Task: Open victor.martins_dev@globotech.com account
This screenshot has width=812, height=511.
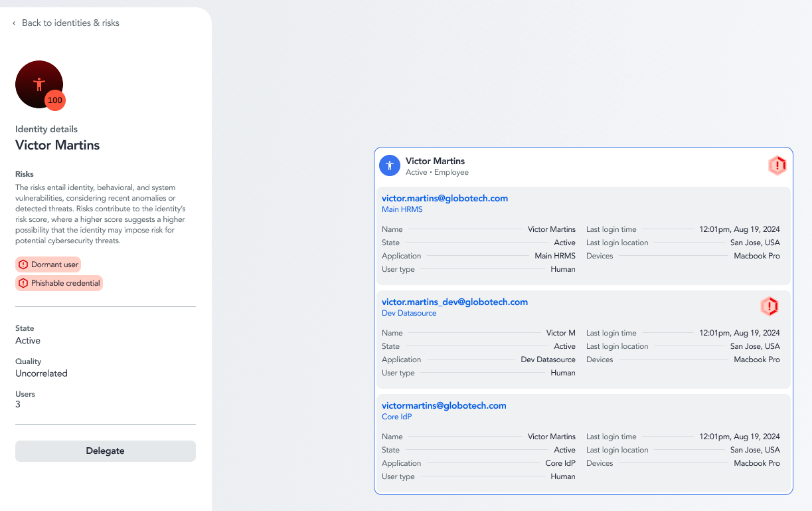Action: click(455, 302)
